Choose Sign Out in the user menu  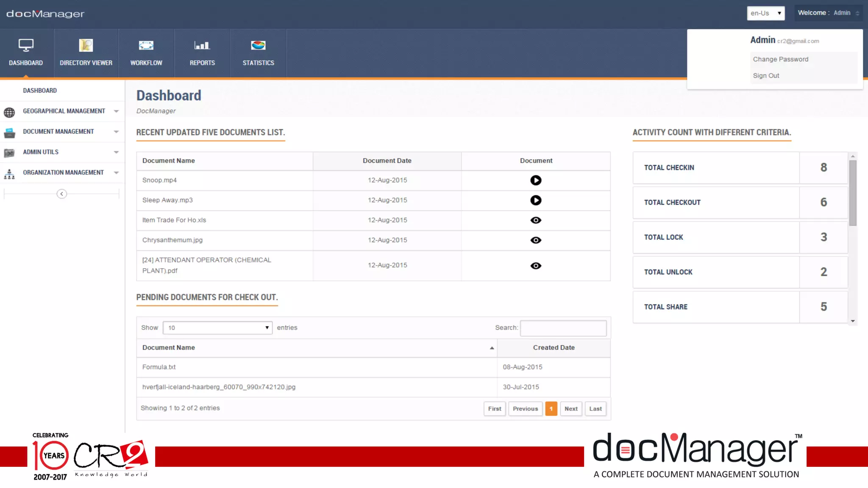pos(766,76)
